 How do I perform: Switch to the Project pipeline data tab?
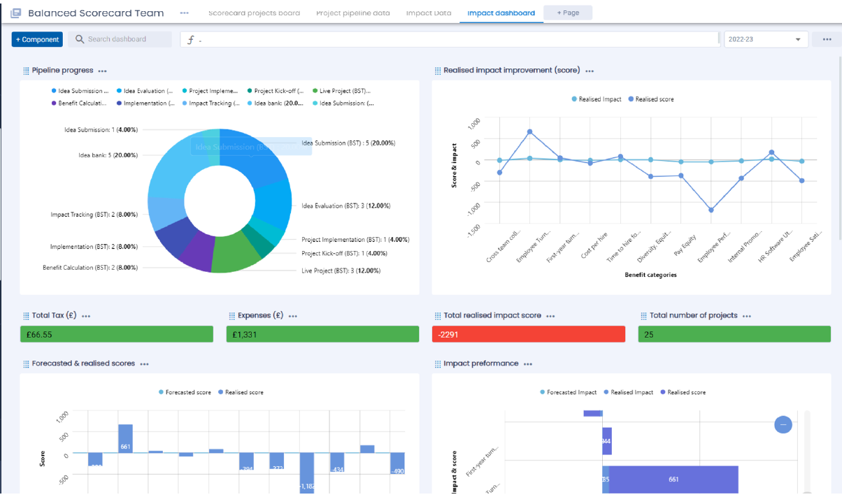click(353, 13)
